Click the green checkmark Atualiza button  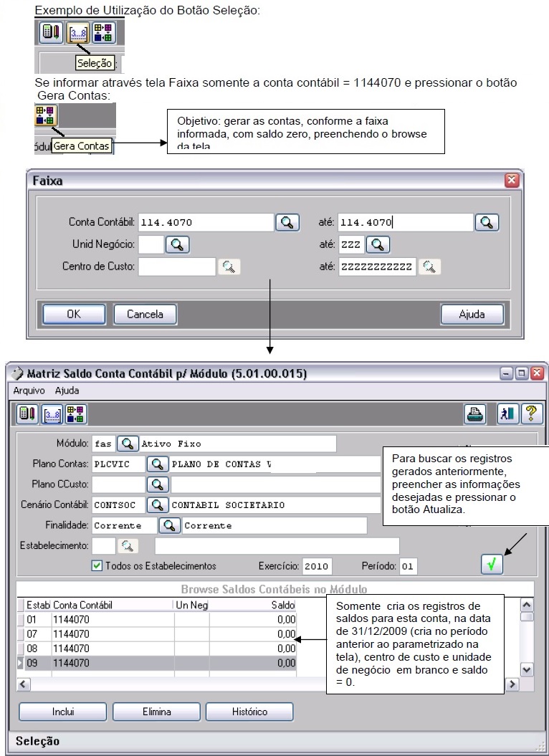click(x=492, y=564)
